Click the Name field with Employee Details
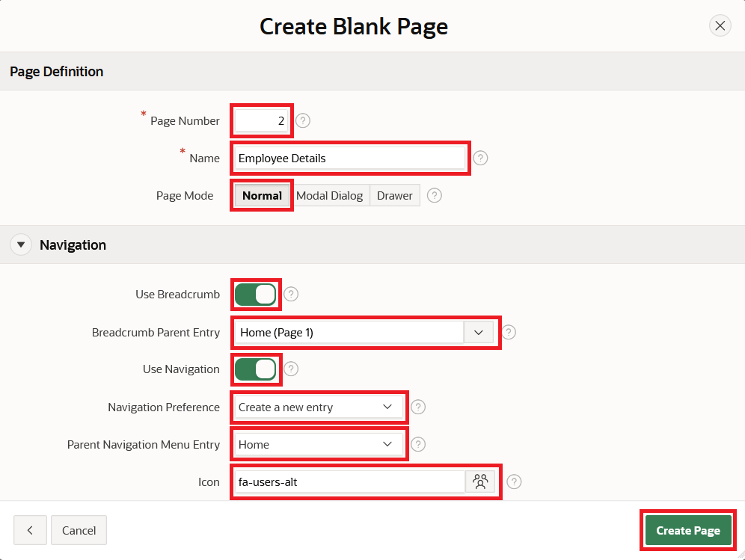The image size is (745, 560). [350, 159]
